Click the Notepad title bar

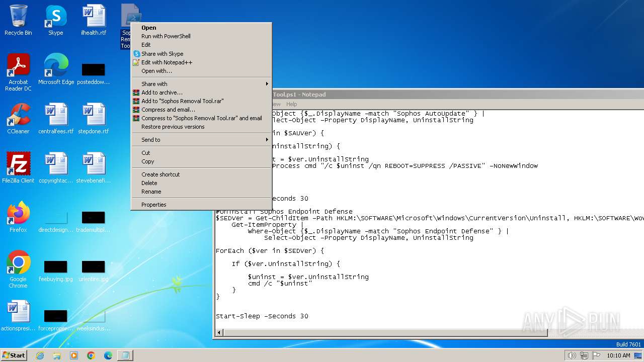pyautogui.click(x=458, y=95)
